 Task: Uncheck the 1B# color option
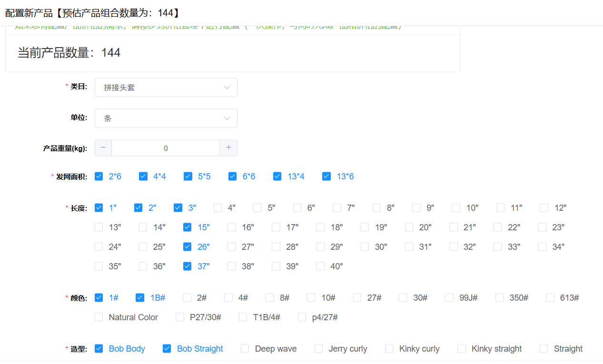click(140, 298)
